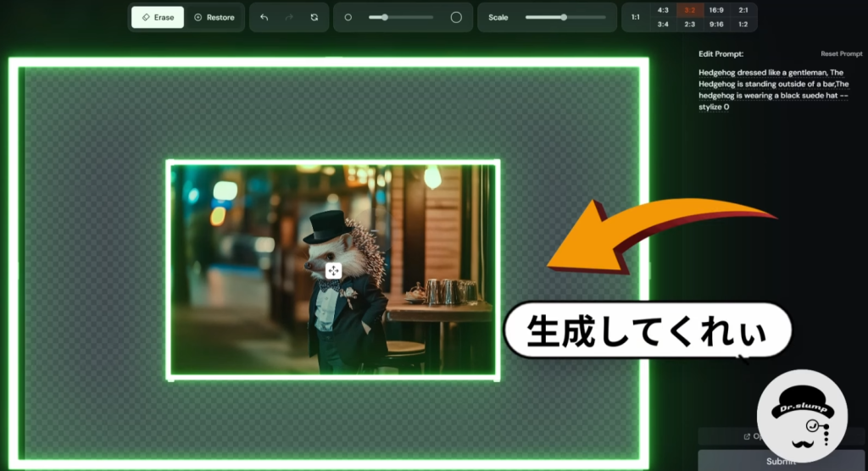This screenshot has width=868, height=471.
Task: Click the redo arrow icon
Action: click(289, 17)
